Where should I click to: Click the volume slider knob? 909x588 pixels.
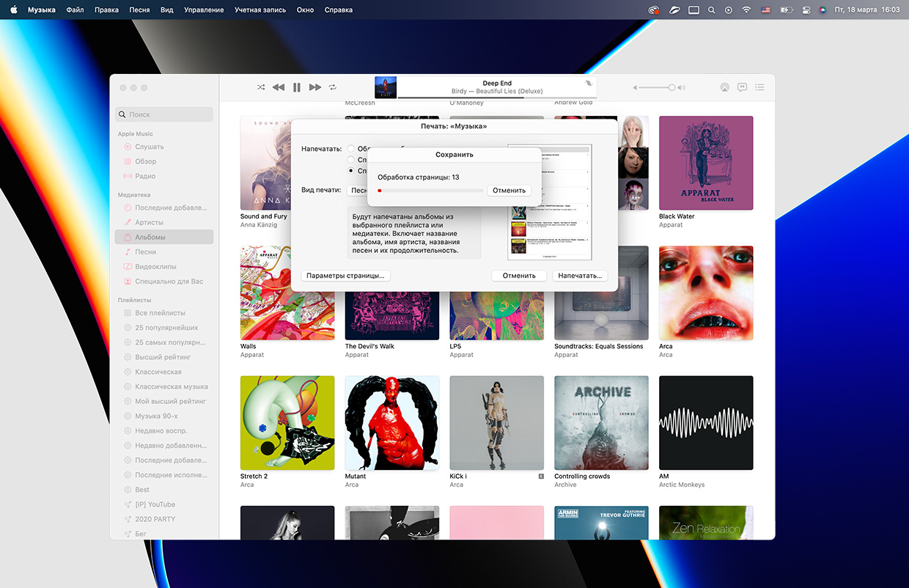[x=671, y=87]
